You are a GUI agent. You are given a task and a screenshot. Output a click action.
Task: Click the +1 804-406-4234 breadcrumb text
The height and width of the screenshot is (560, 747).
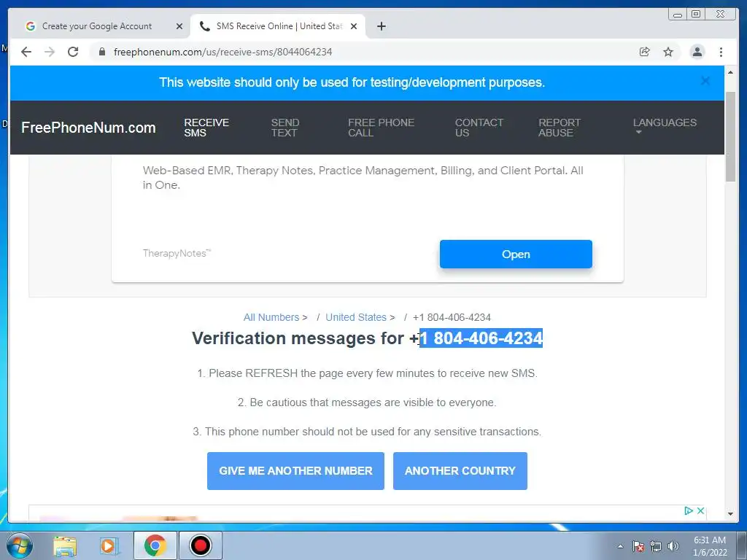point(452,317)
